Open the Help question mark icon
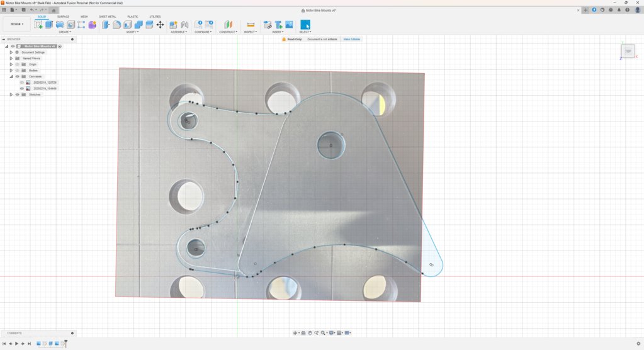This screenshot has height=350, width=644. 627,10
